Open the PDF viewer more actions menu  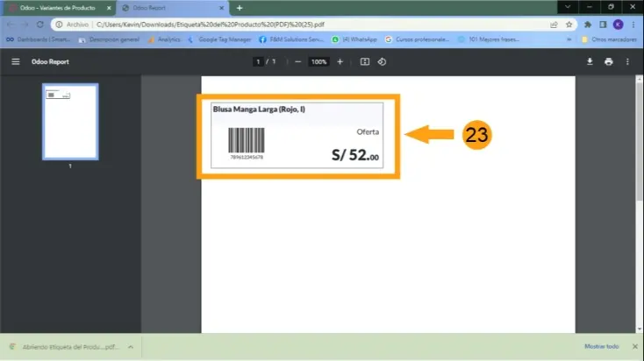tap(627, 62)
